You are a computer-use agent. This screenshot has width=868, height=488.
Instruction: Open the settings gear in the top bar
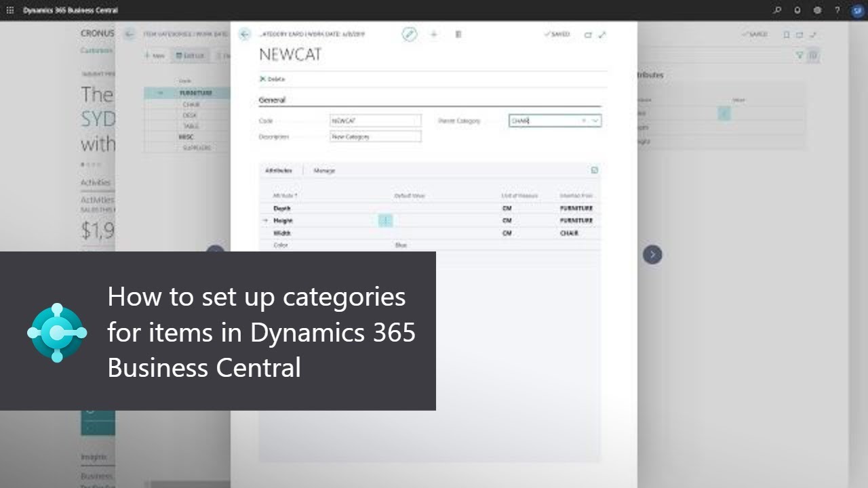(x=817, y=10)
